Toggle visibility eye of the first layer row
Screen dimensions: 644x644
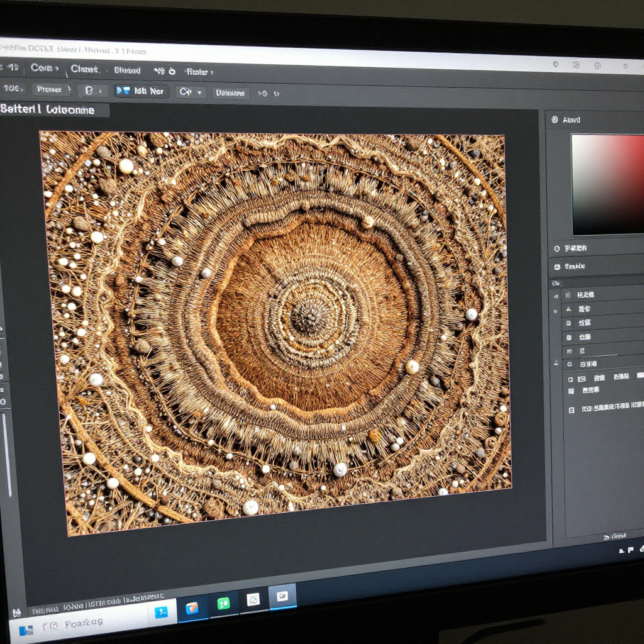pyautogui.click(x=556, y=296)
